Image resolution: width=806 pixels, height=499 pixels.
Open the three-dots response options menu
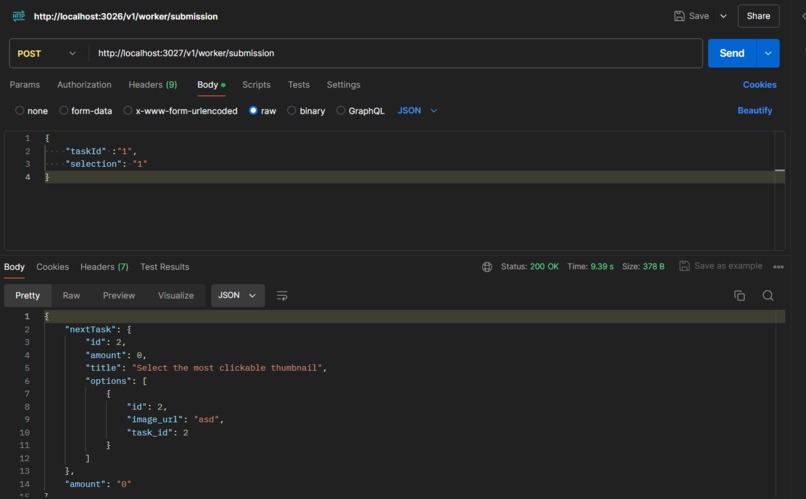point(778,267)
